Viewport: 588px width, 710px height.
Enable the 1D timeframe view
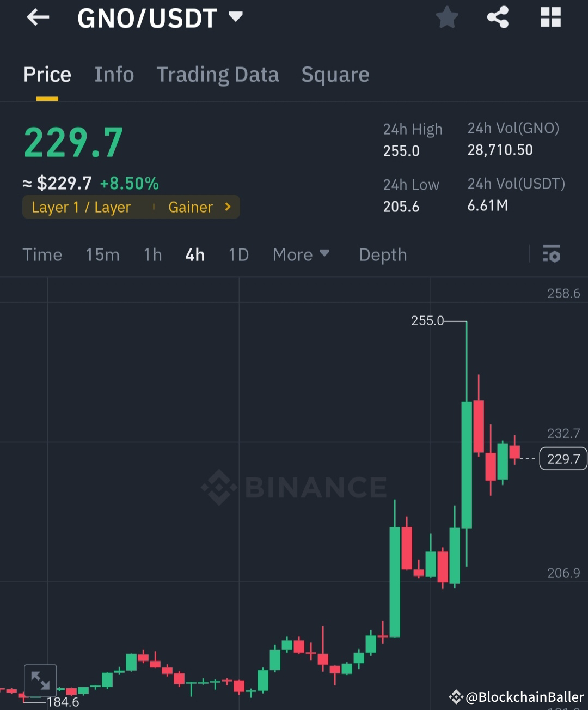(238, 254)
